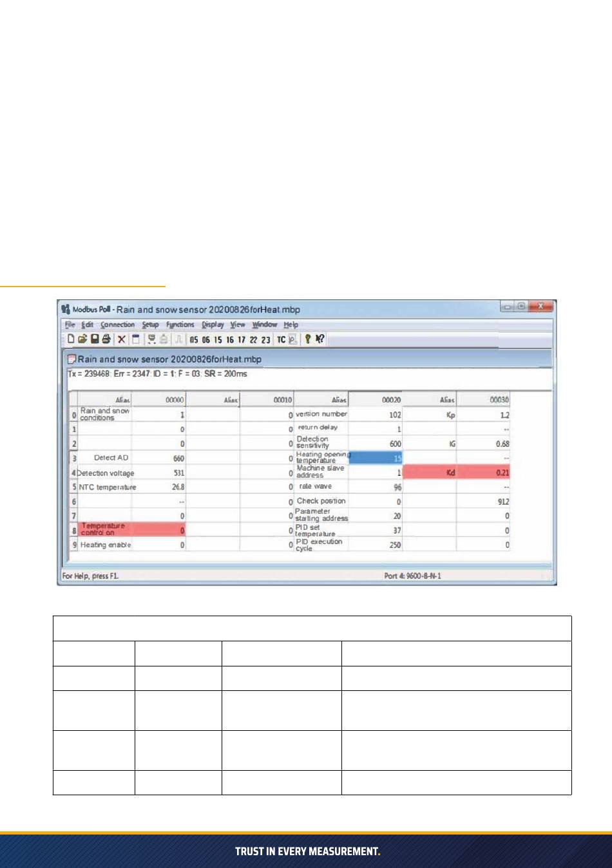
Task: Click function code 23 toolbar button
Action: 265,340
